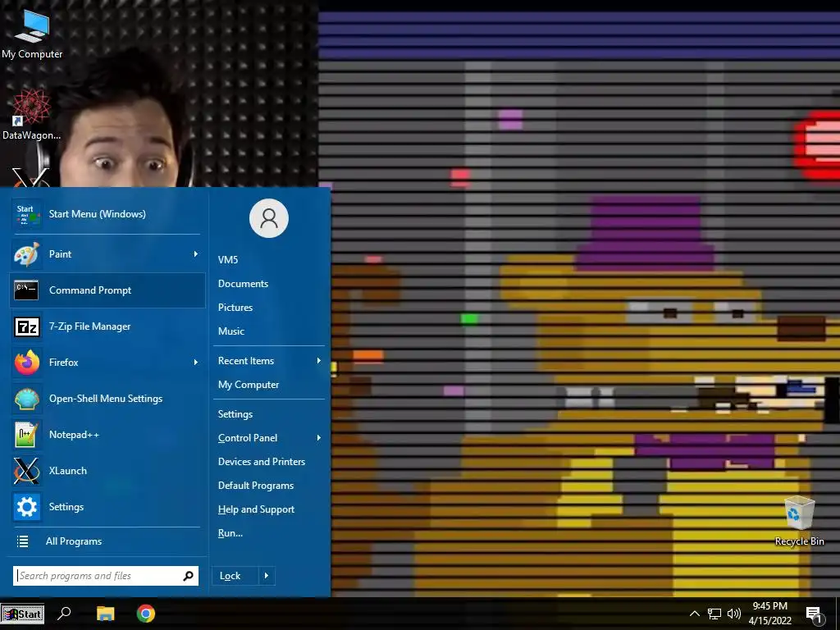This screenshot has width=840, height=630.
Task: Open Settings via the gear icon
Action: (27, 507)
